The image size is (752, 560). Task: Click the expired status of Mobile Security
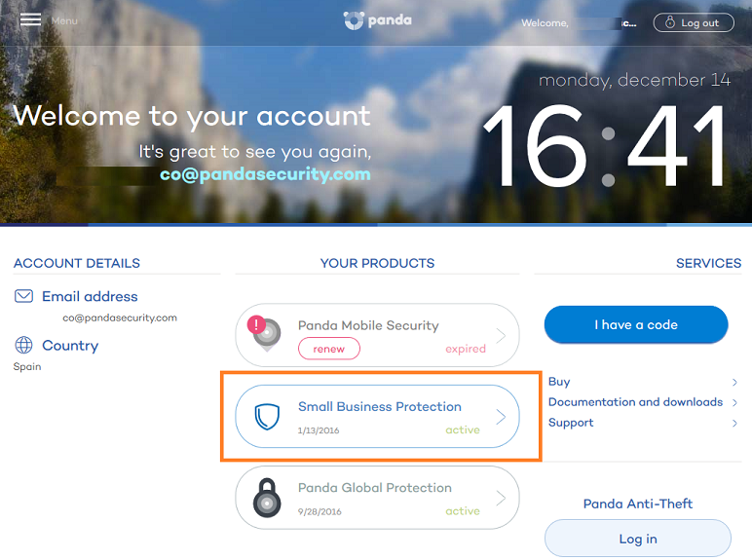466,349
